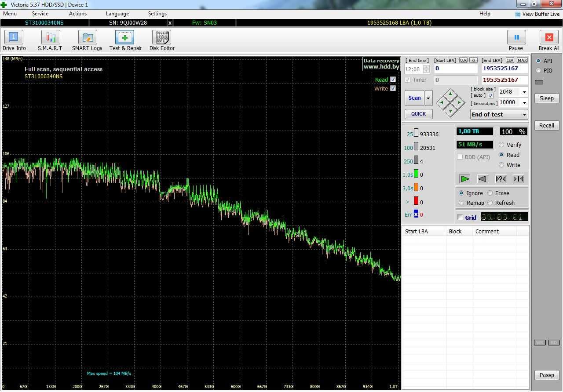
Task: Open SMART Logs from the toolbar
Action: [87, 41]
